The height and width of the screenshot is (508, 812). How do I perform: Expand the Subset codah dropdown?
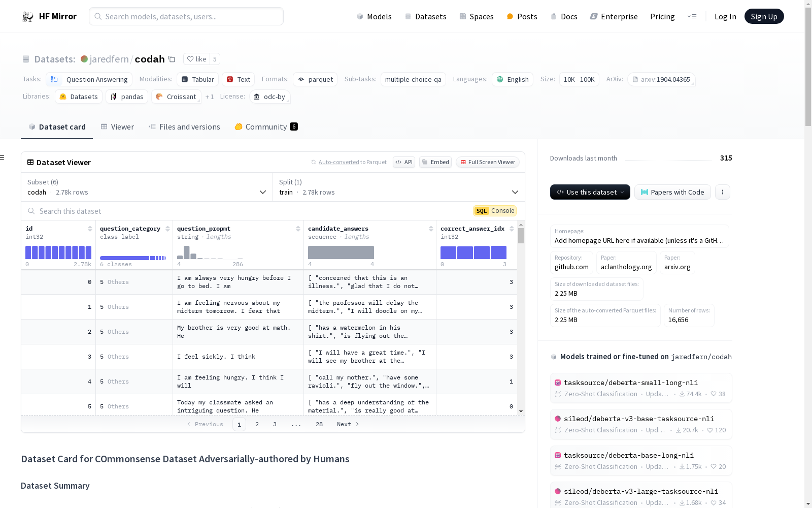coord(147,187)
